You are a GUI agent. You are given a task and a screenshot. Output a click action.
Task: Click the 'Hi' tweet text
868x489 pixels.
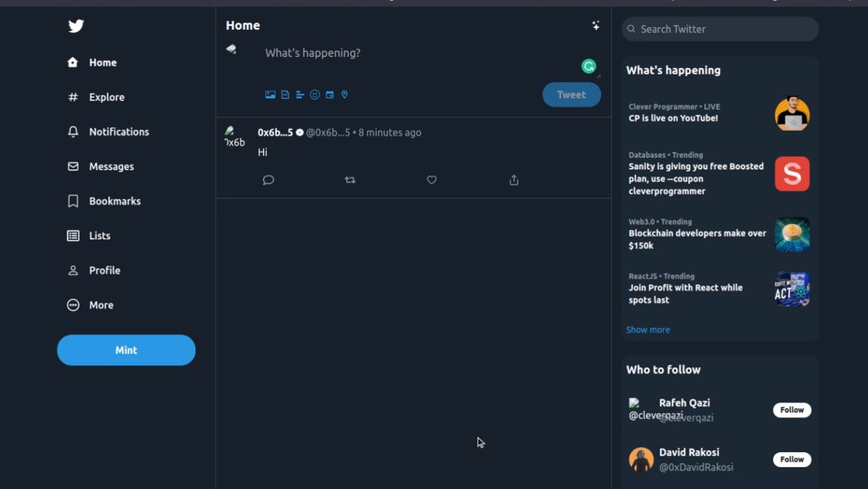click(263, 152)
